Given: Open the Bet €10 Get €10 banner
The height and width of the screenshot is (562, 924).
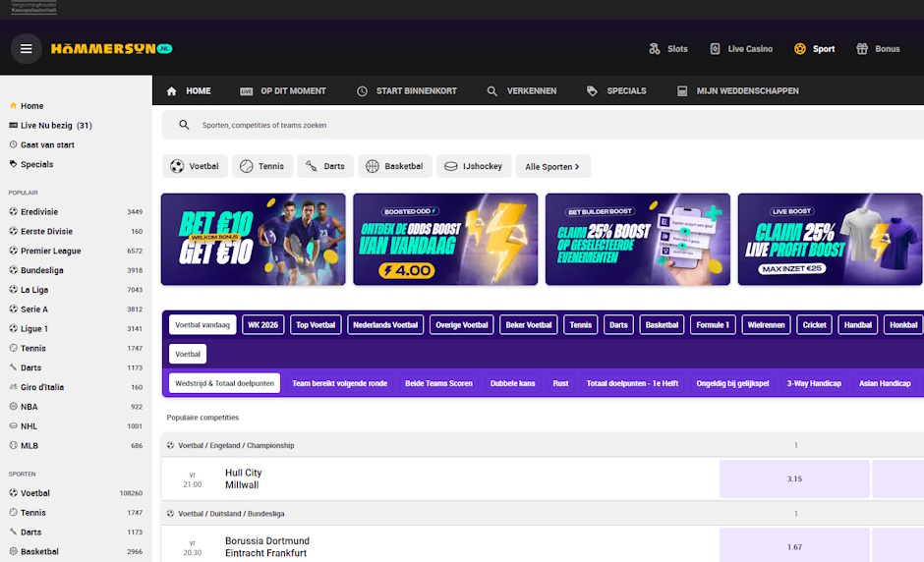Looking at the screenshot, I should tap(254, 239).
